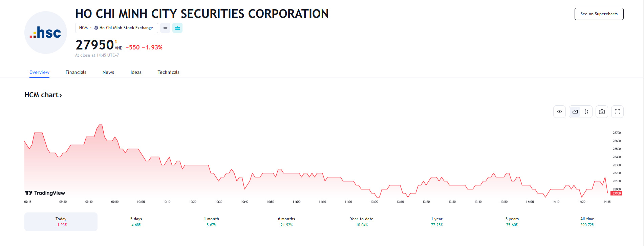Switch to the Financials tab
The width and height of the screenshot is (644, 246).
76,72
